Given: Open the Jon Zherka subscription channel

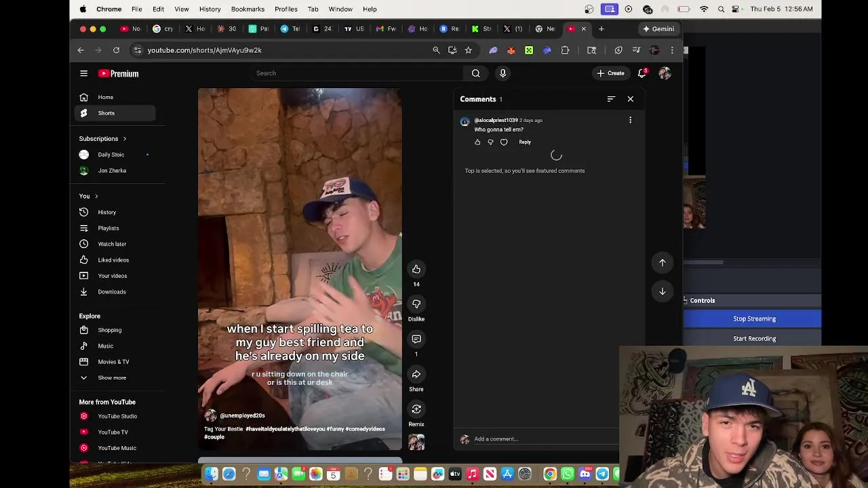Looking at the screenshot, I should [115, 171].
